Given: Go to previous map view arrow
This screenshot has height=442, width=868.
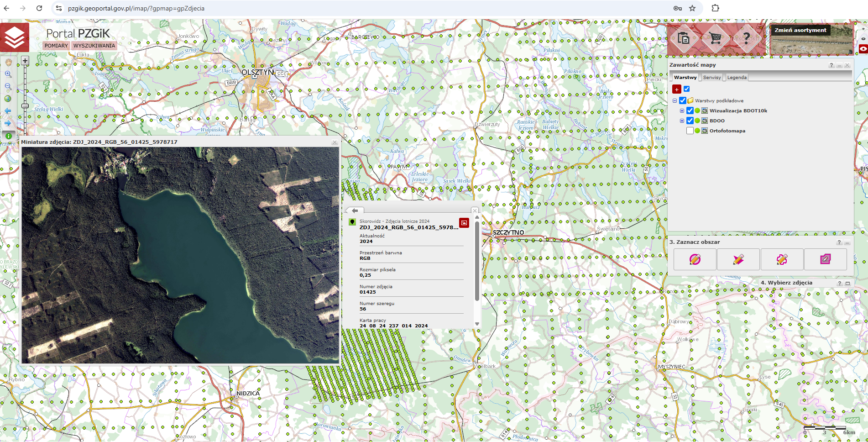Looking at the screenshot, I should tap(8, 111).
